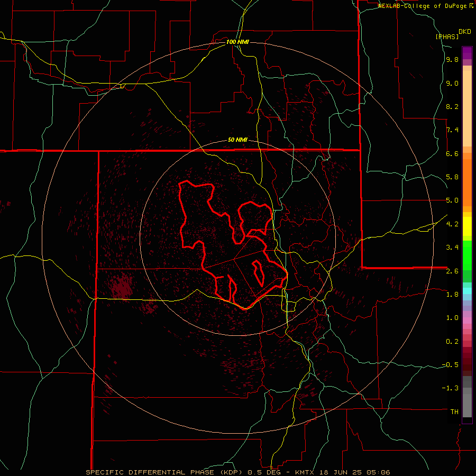Click the 0.2 legend value

click(452, 342)
